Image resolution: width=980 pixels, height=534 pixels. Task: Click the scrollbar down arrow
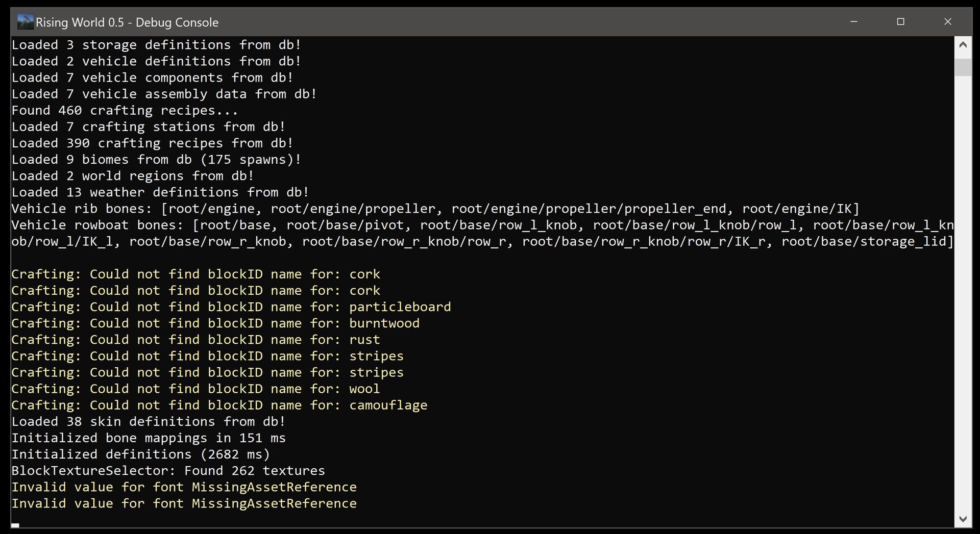coord(963,519)
